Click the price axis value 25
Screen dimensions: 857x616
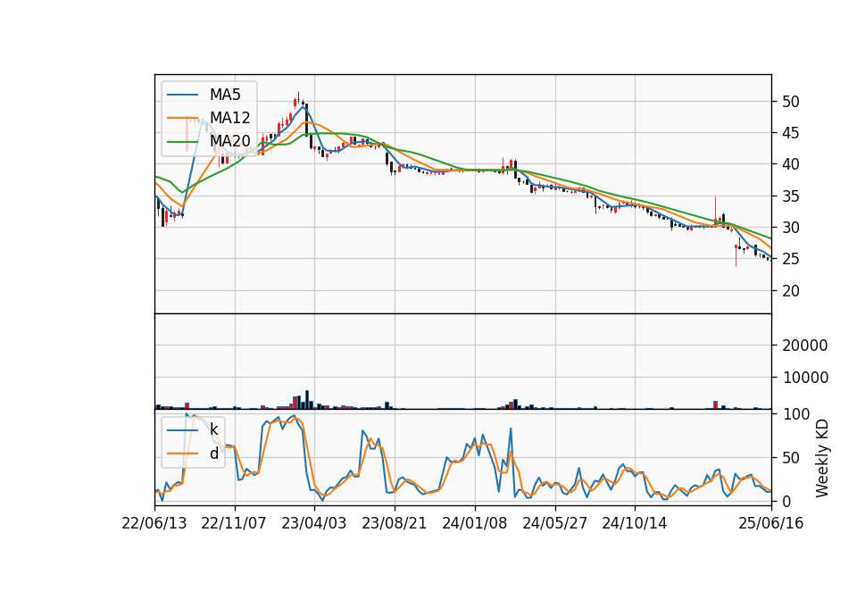coord(790,259)
